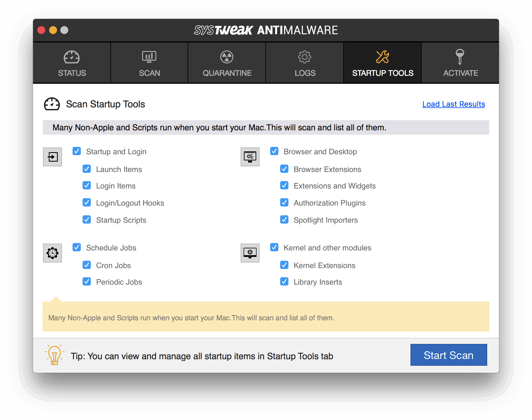The image size is (532, 420).
Task: Open the LOGS tab
Action: coord(305,63)
